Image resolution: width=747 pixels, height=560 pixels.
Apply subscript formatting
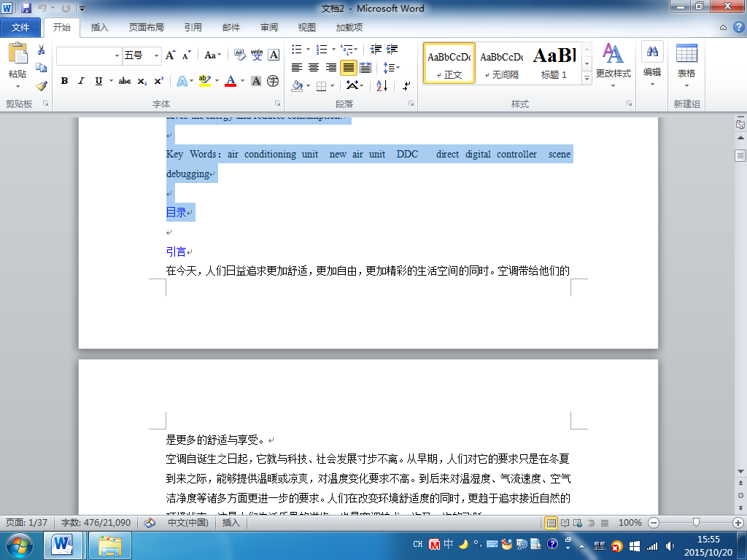[x=142, y=81]
